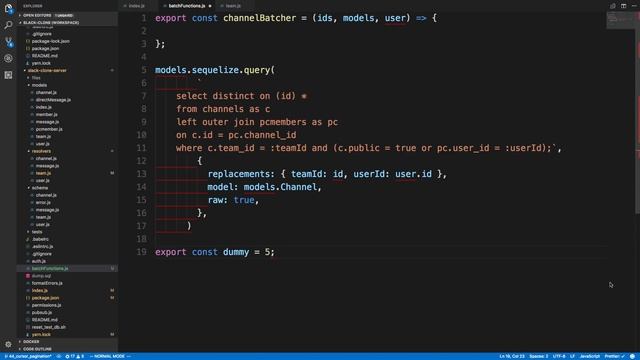Open the Debug view icon

tap(8, 58)
